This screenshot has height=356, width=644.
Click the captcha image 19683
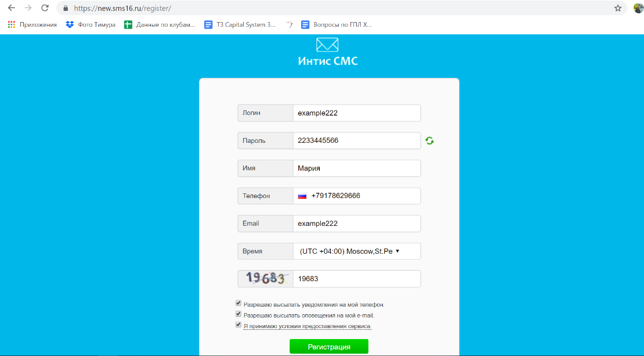[x=265, y=279]
